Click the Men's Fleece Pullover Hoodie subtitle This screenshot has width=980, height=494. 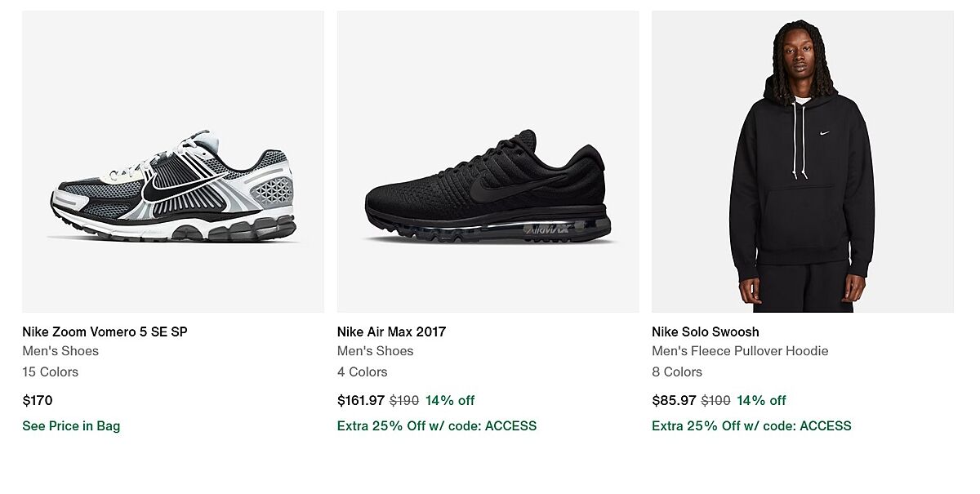740,351
